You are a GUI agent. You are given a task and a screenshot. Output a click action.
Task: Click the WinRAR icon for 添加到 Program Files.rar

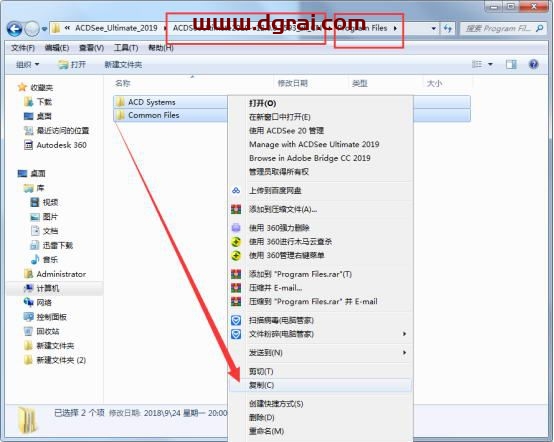(236, 274)
